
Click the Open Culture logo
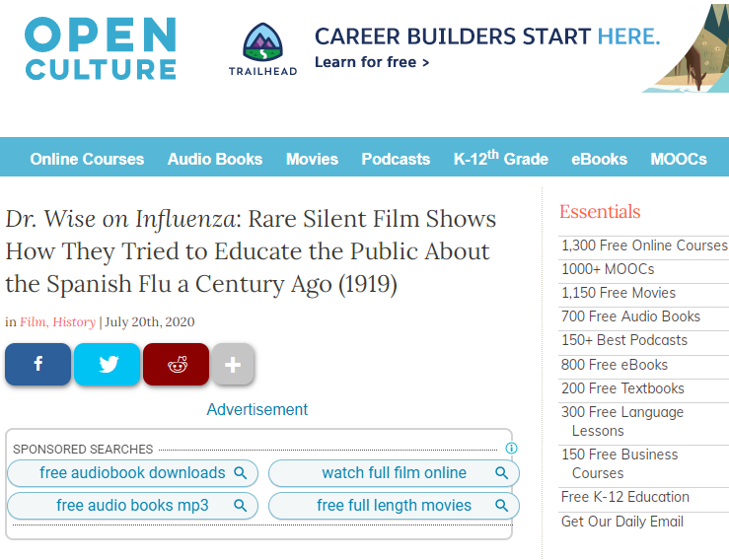(x=101, y=48)
